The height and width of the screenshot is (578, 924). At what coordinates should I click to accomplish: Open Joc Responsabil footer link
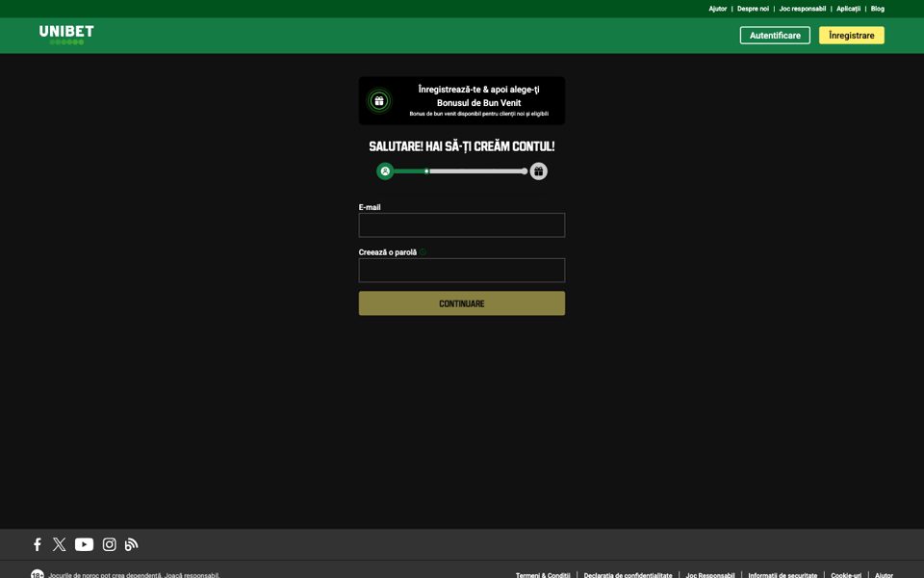click(710, 575)
